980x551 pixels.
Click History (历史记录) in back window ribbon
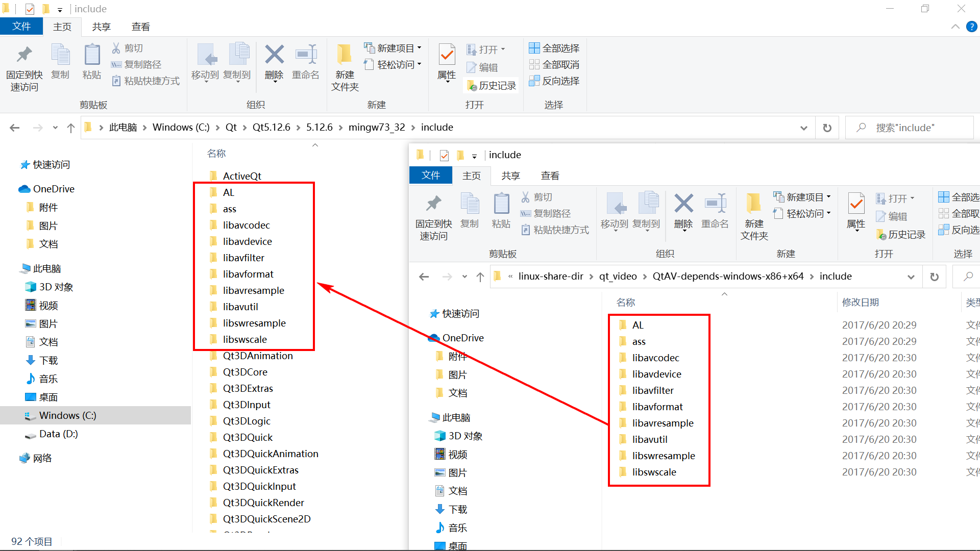coord(492,86)
